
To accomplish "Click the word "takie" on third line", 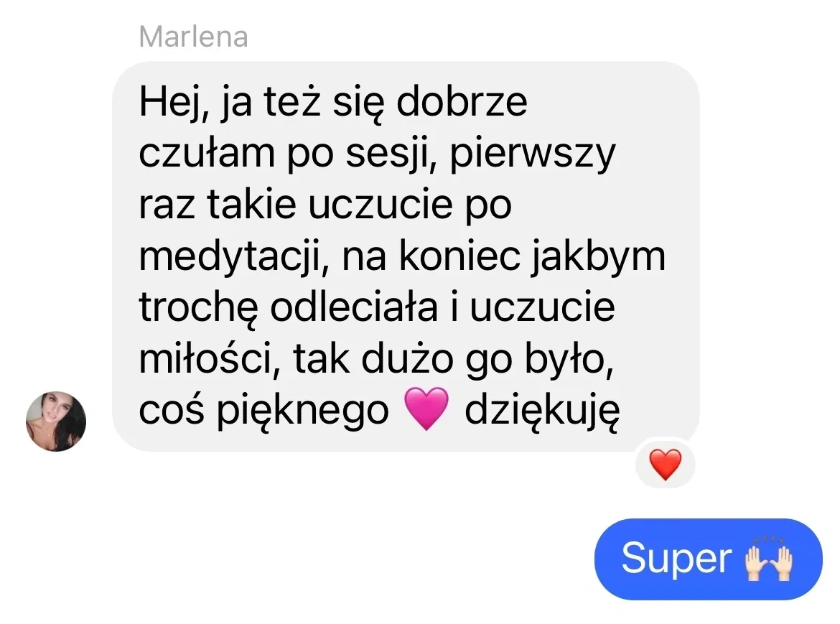I will pos(252,205).
